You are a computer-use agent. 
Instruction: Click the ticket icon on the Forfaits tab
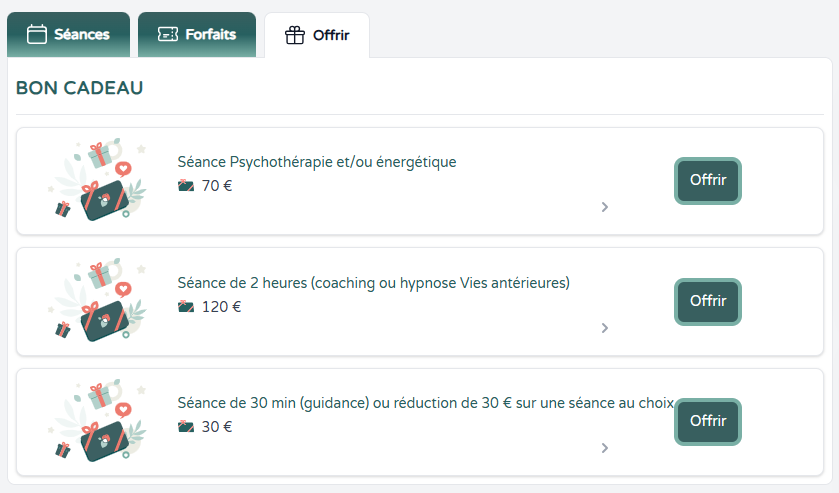click(168, 35)
